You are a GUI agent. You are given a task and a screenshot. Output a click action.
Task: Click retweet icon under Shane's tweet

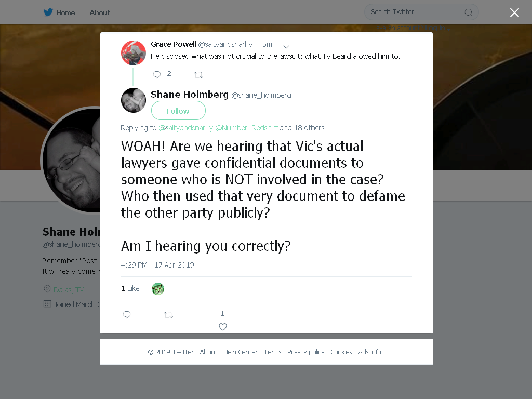click(169, 315)
